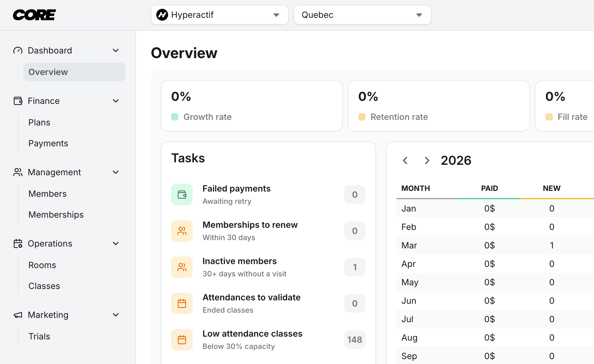Open the Payments page

(48, 143)
